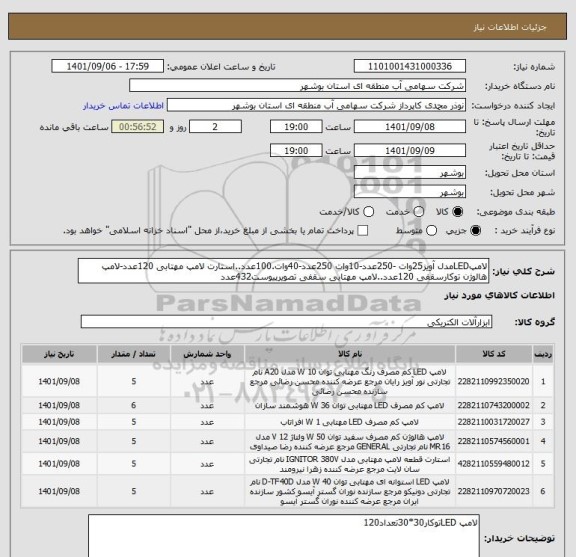This screenshot has width=576, height=557.
Task: Select product code 2282110031720027
Action: click(x=493, y=422)
